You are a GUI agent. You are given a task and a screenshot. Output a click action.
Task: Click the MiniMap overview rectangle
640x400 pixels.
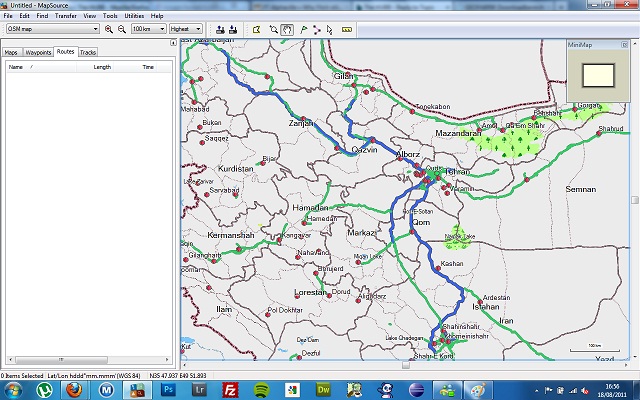click(x=598, y=75)
